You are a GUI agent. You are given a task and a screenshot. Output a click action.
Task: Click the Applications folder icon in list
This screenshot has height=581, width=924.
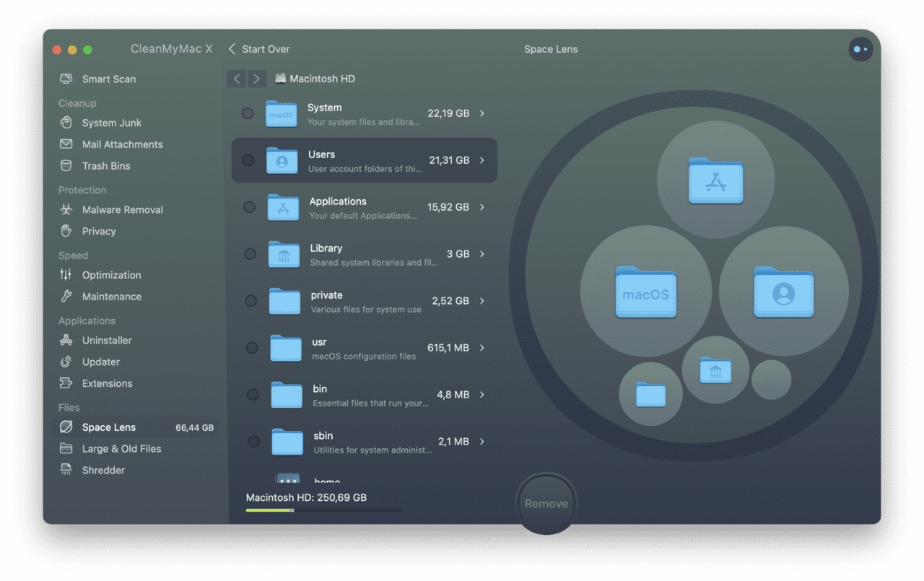tap(283, 207)
